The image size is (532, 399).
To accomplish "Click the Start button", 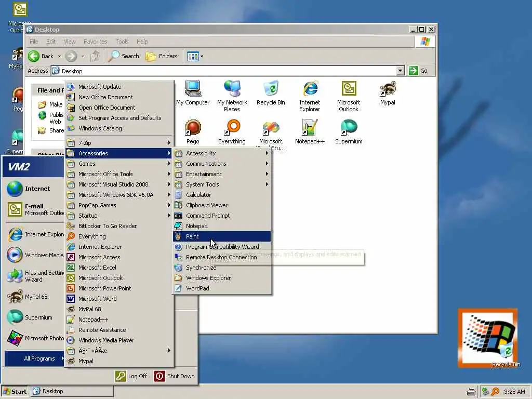I will point(15,392).
